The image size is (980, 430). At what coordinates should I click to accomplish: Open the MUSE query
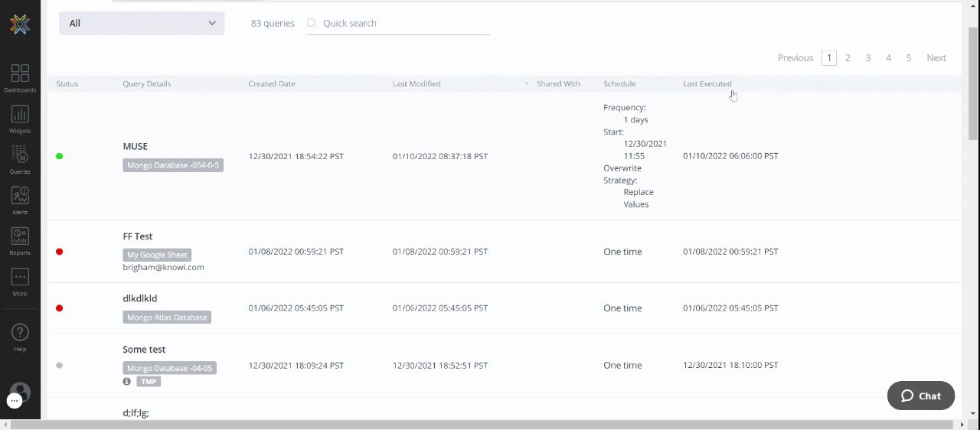click(x=136, y=146)
